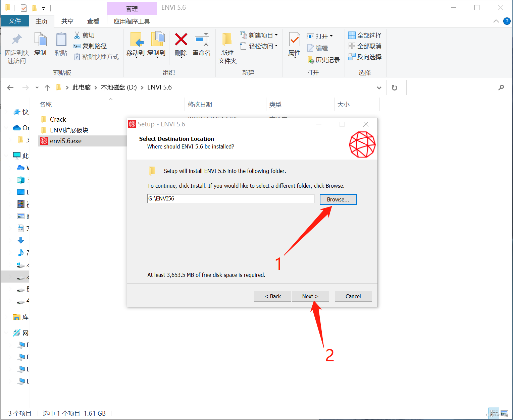Click 库 (Libraries) in sidebar

pos(21,317)
